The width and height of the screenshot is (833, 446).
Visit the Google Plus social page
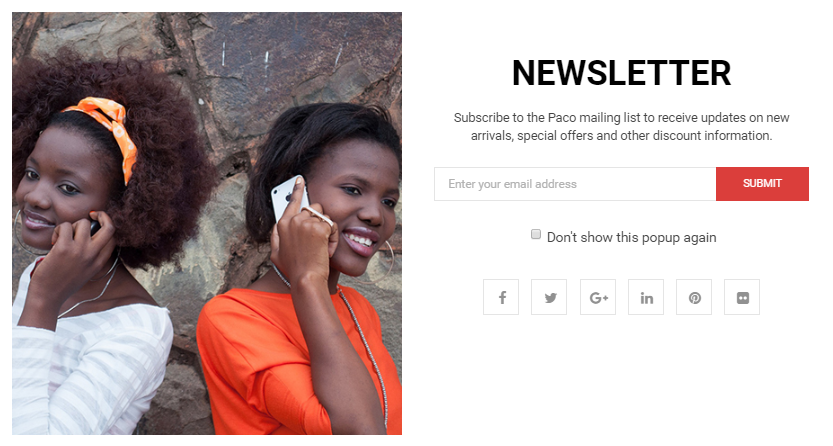click(x=598, y=297)
